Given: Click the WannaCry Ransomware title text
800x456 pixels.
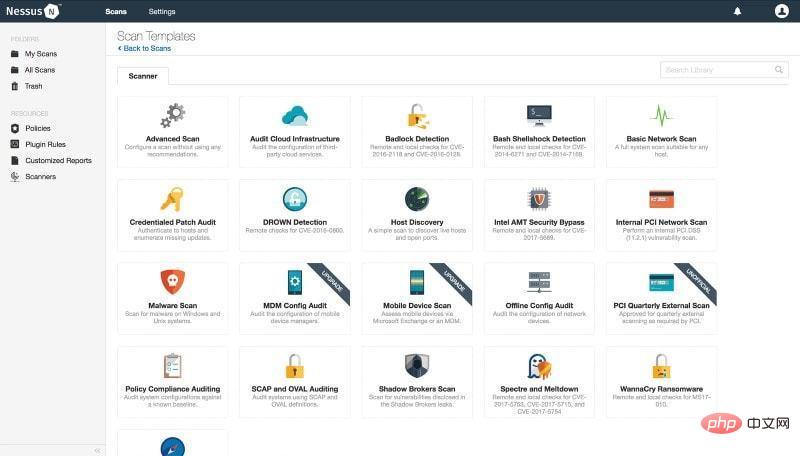Looking at the screenshot, I should point(661,389).
